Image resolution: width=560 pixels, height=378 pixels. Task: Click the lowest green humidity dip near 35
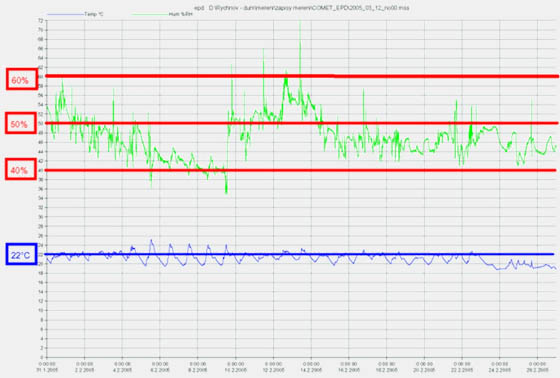(226, 192)
